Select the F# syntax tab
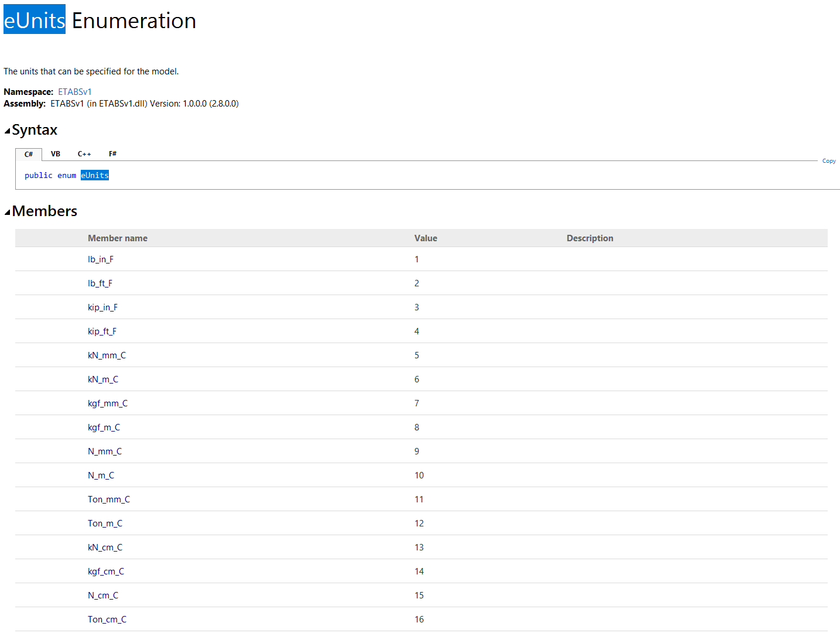Image resolution: width=840 pixels, height=640 pixels. [112, 154]
